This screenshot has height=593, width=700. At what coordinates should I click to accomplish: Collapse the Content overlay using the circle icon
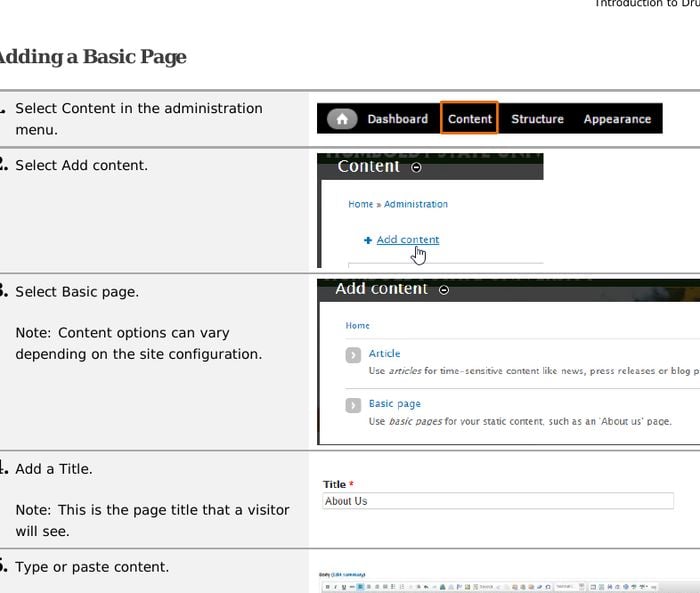[416, 167]
